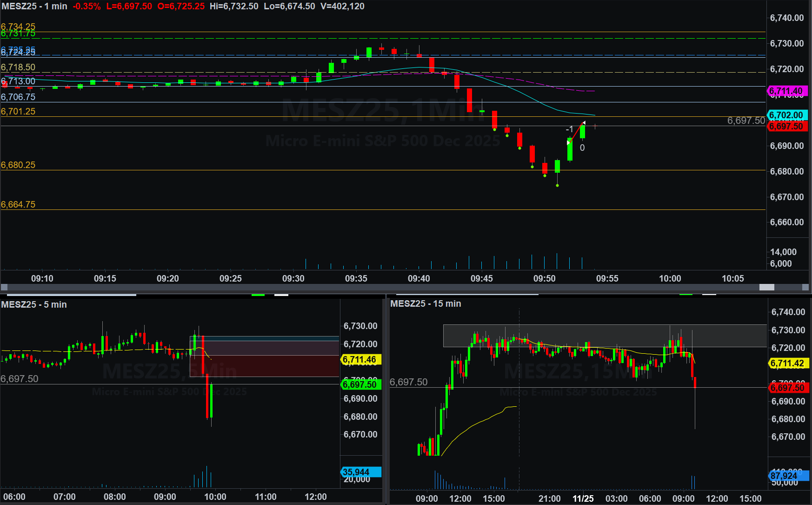The height and width of the screenshot is (505, 812).
Task: Click the MESZ25 - 5 min chart title
Action: (34, 304)
